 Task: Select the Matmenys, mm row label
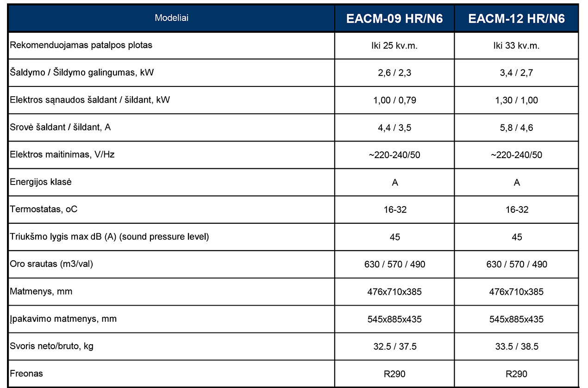(41, 291)
